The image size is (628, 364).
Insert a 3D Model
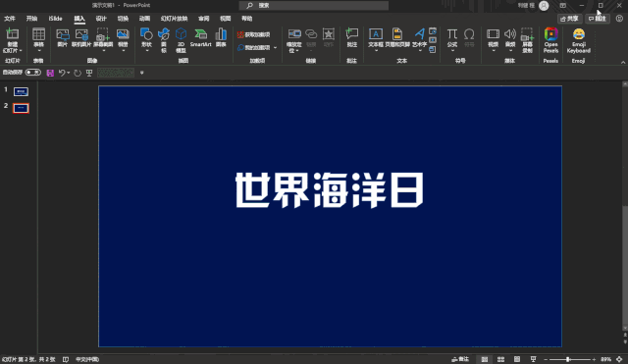point(181,40)
